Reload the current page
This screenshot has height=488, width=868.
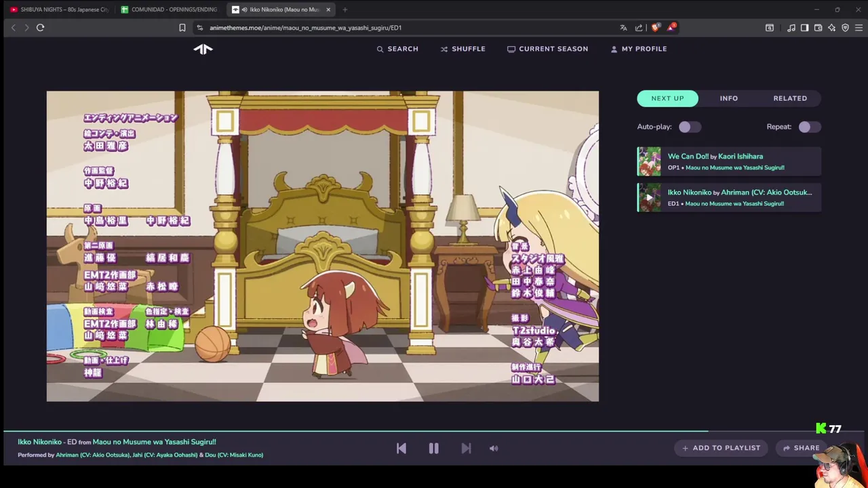[x=41, y=28]
